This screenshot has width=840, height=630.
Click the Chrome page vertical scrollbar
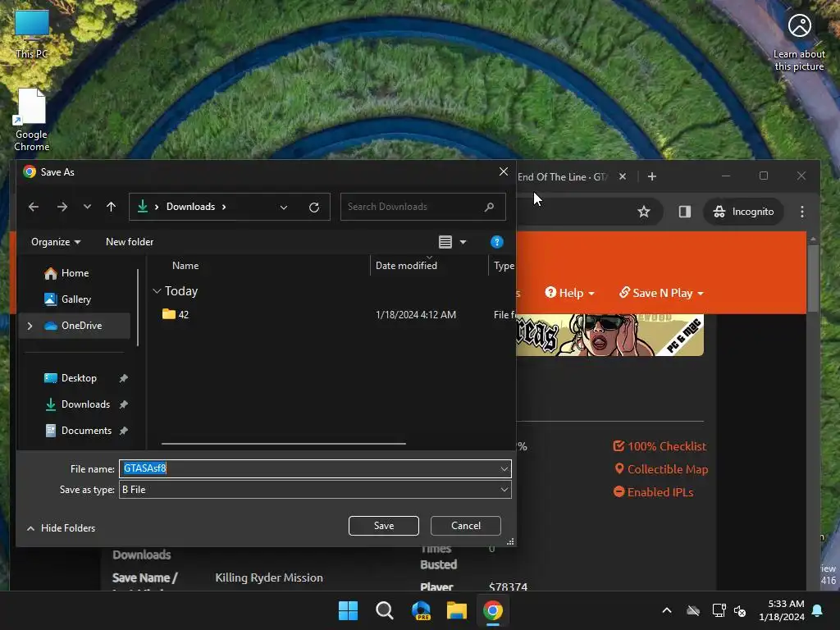point(813,279)
